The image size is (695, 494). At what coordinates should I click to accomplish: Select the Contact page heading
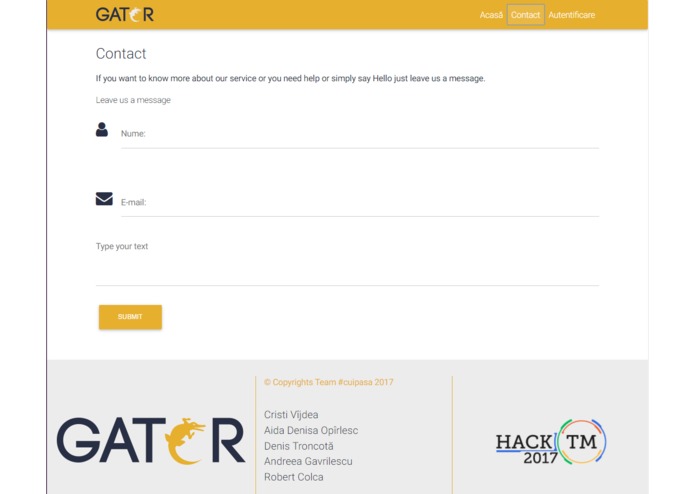pyautogui.click(x=121, y=54)
